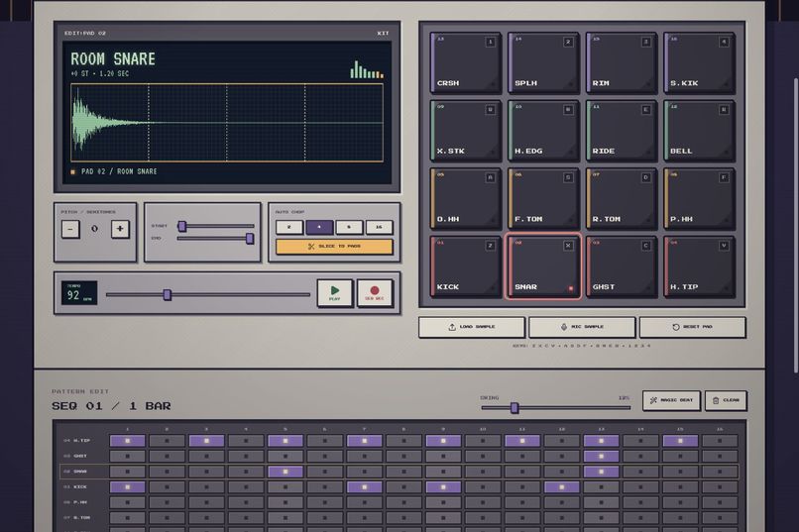The width and height of the screenshot is (799, 532).
Task: Toggle KICK row step 7
Action: pos(365,487)
